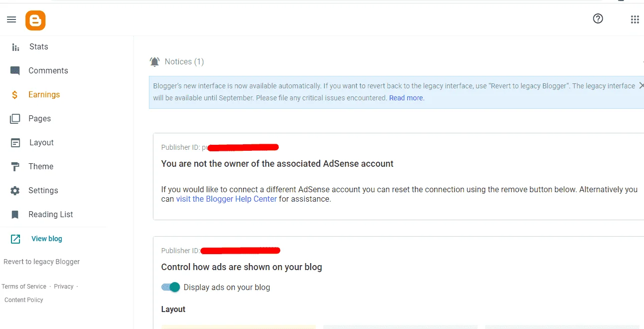Dismiss the blue notice banner

pos(641,86)
